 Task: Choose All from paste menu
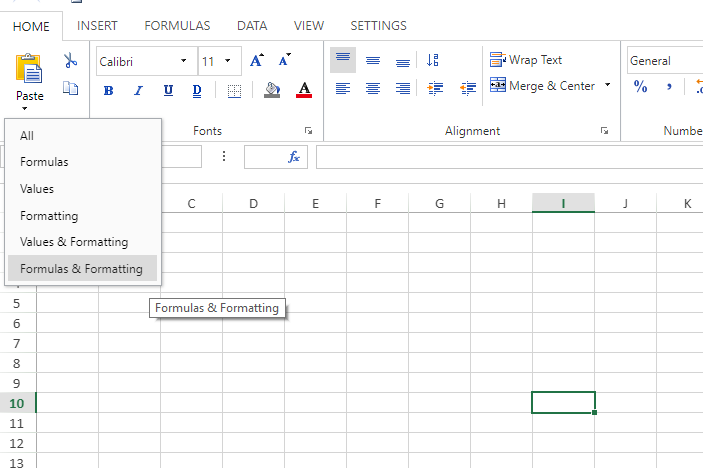point(82,135)
